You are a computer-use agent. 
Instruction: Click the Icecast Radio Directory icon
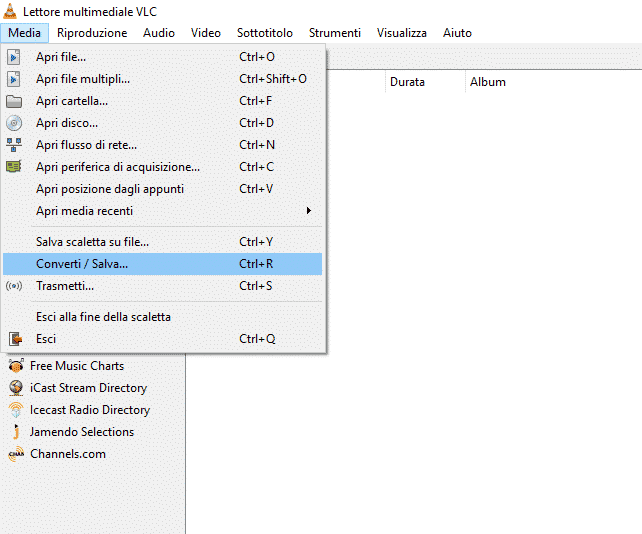click(x=16, y=410)
